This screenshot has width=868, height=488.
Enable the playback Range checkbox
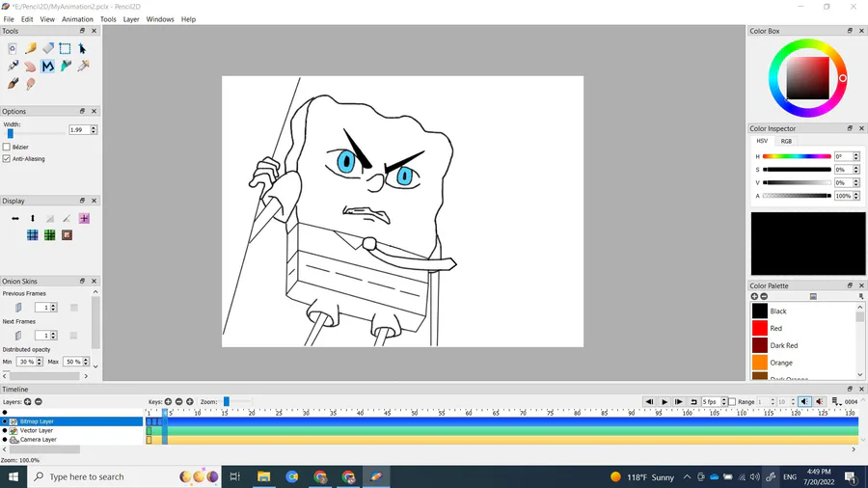[732, 402]
